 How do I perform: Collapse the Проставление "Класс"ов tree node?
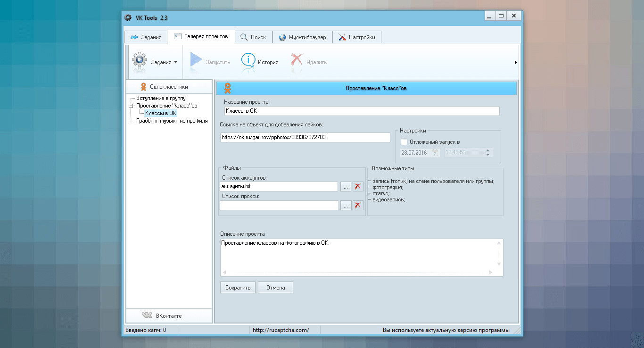(x=131, y=106)
